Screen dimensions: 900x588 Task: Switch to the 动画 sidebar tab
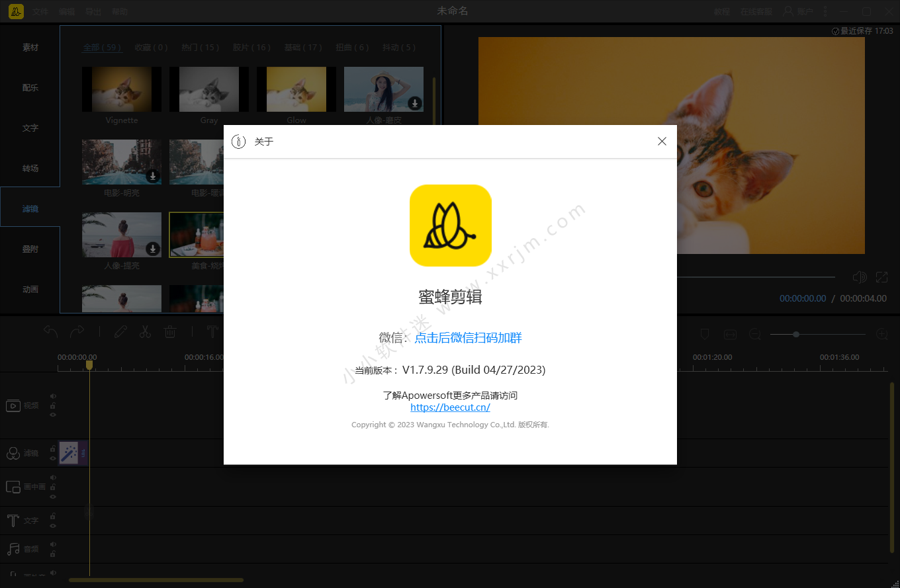pos(30,290)
